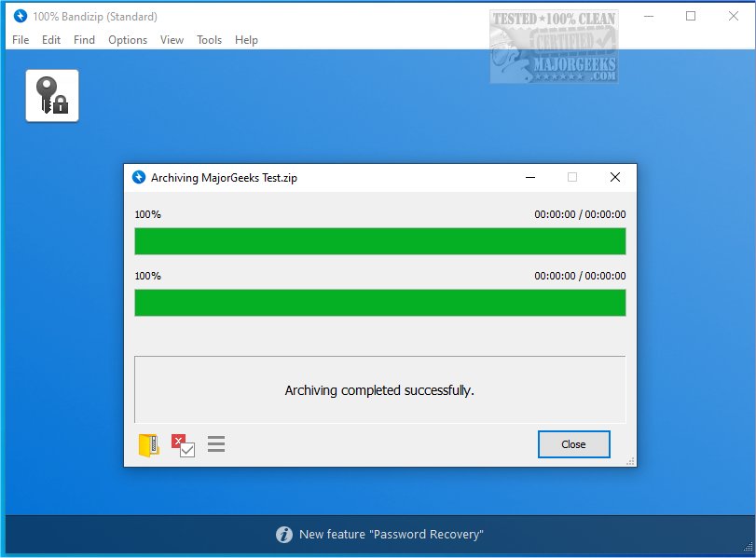Click the "Archiving MajorGeeks Test.zip" title text
Image resolution: width=756 pixels, height=558 pixels.
[224, 178]
